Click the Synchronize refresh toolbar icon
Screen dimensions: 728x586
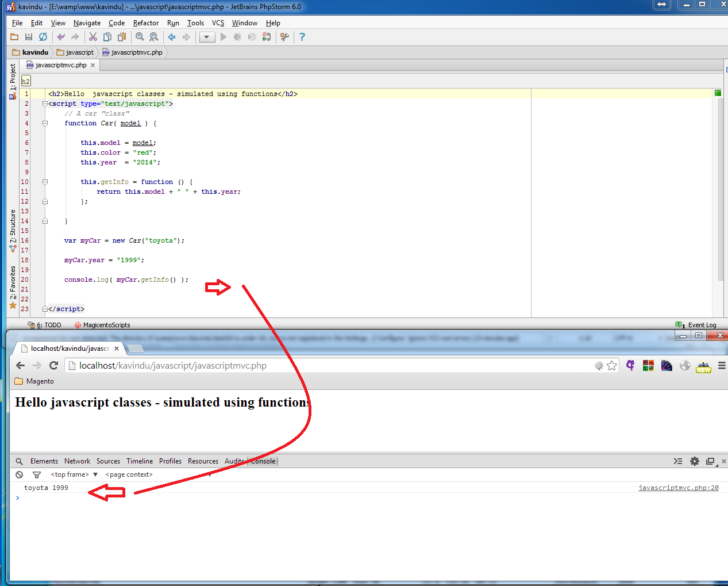click(x=43, y=37)
